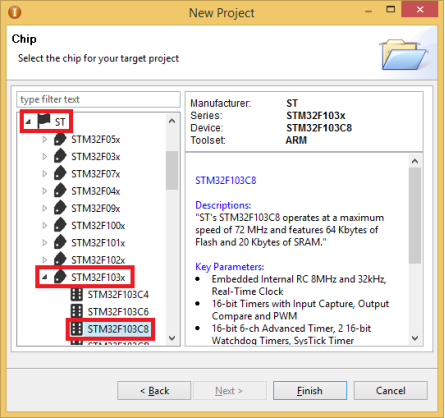This screenshot has height=418, width=445.
Task: Choose the STM32F103C4 device
Action: coord(118,295)
